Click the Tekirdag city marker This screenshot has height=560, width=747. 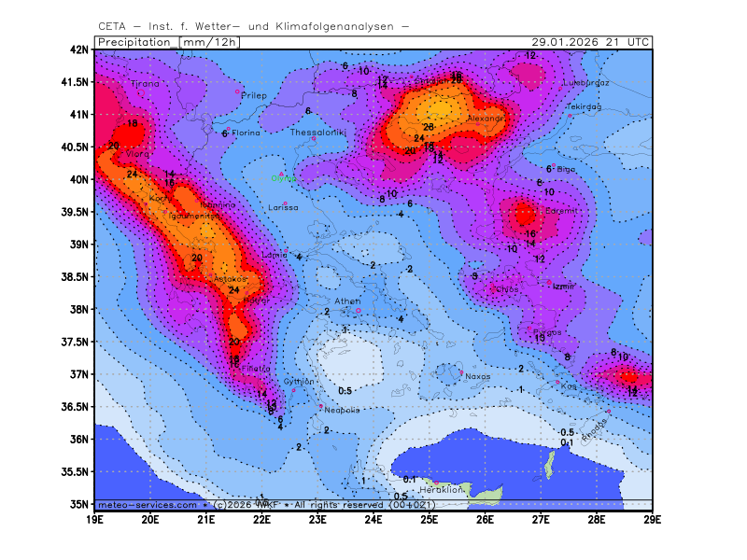[571, 115]
